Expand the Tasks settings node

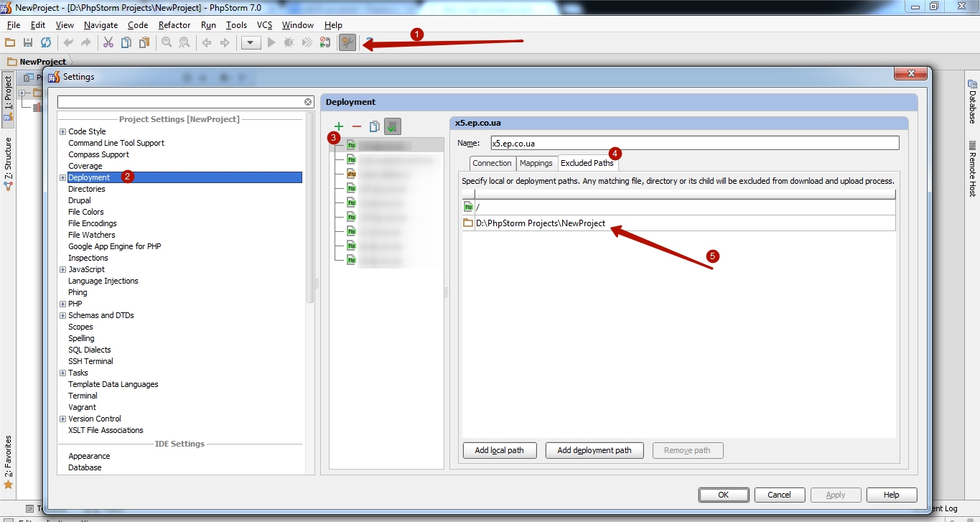(x=63, y=373)
